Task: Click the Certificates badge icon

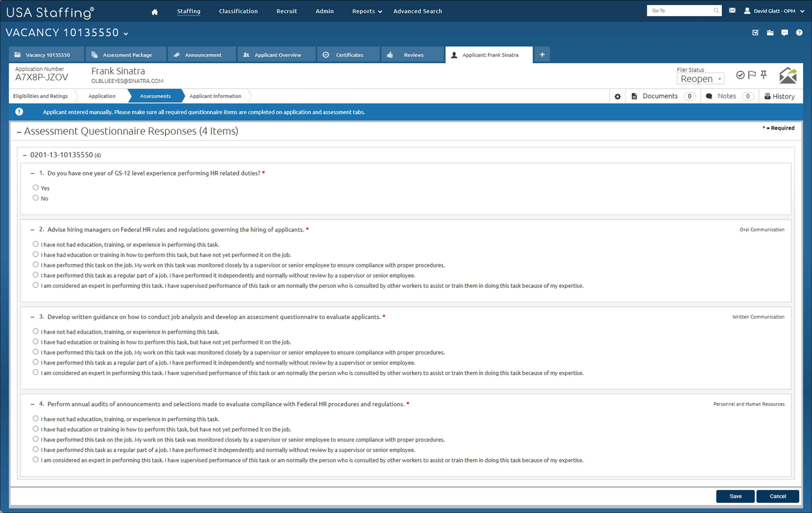Action: coord(326,55)
